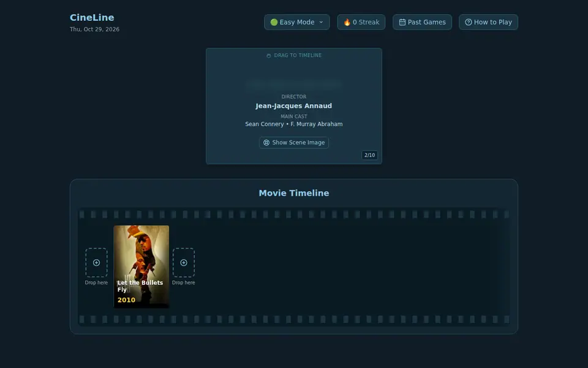Screen dimensions: 588x368
Task: Click the calendar icon in Past Games
Action: tap(402, 22)
